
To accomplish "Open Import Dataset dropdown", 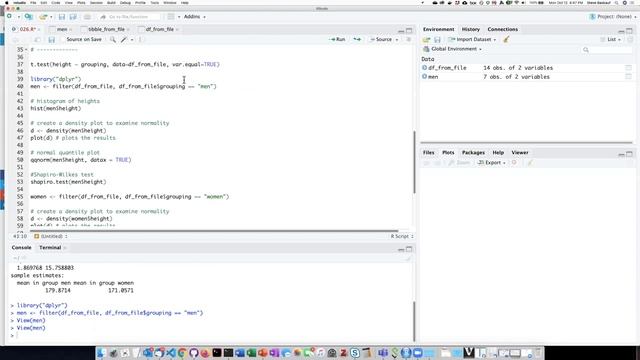I will 472,40.
